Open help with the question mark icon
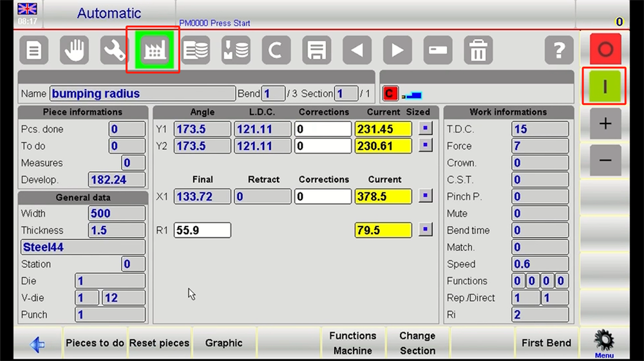Image resolution: width=644 pixels, height=361 pixels. point(558,50)
